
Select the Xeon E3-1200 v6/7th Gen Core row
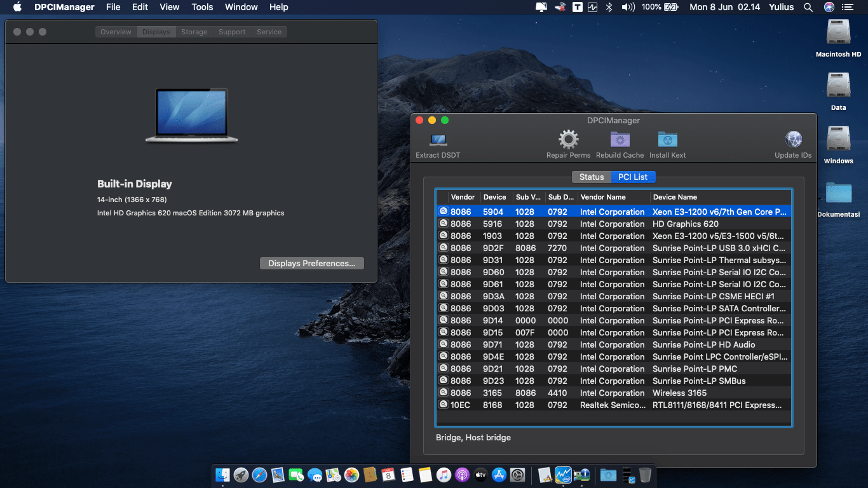tap(614, 212)
